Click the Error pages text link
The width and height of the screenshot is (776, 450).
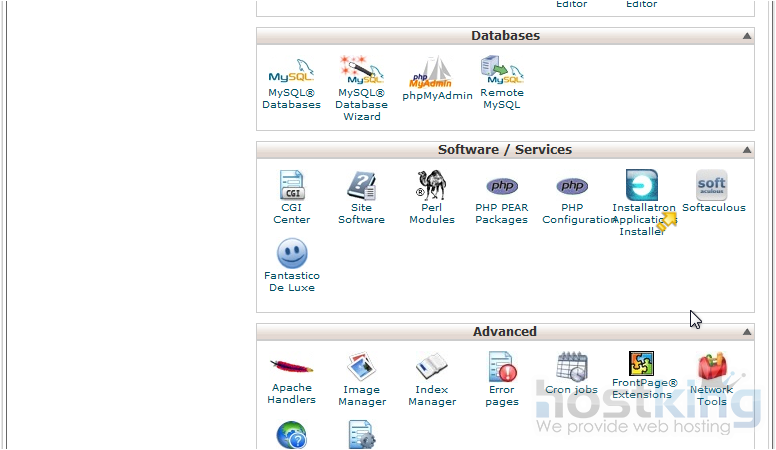coord(501,396)
